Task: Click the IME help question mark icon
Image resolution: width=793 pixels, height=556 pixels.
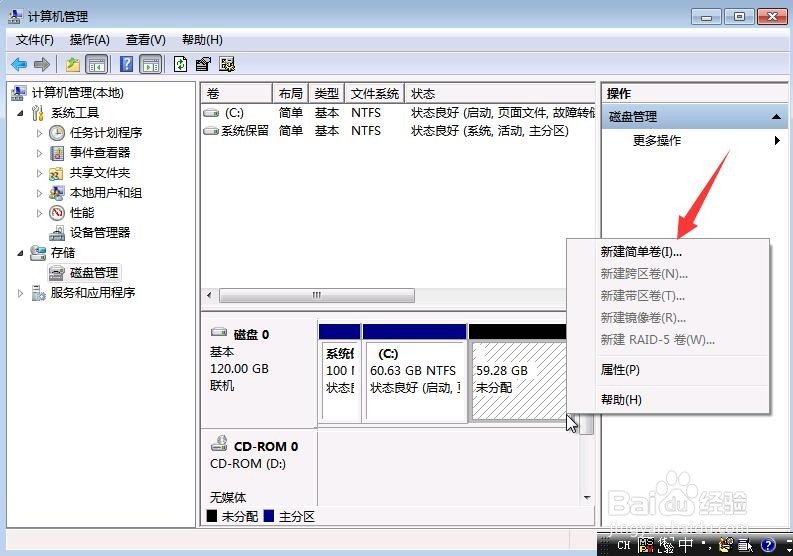Action: tap(768, 545)
